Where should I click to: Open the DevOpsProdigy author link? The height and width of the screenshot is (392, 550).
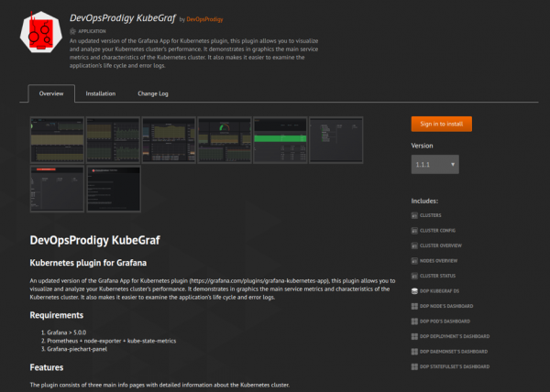(x=203, y=18)
